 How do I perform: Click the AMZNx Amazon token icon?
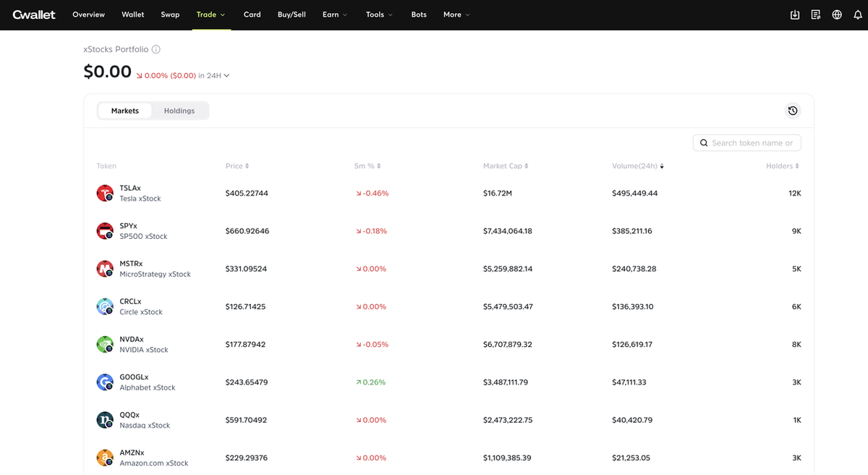tap(105, 458)
